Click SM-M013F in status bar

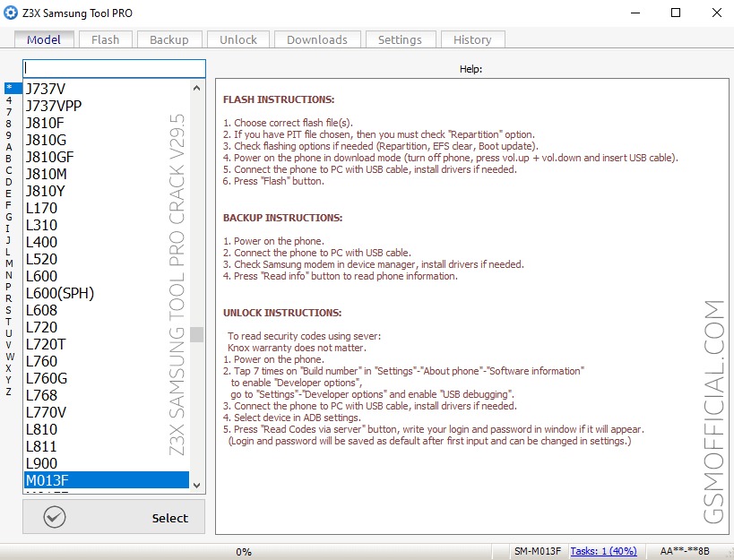(538, 551)
